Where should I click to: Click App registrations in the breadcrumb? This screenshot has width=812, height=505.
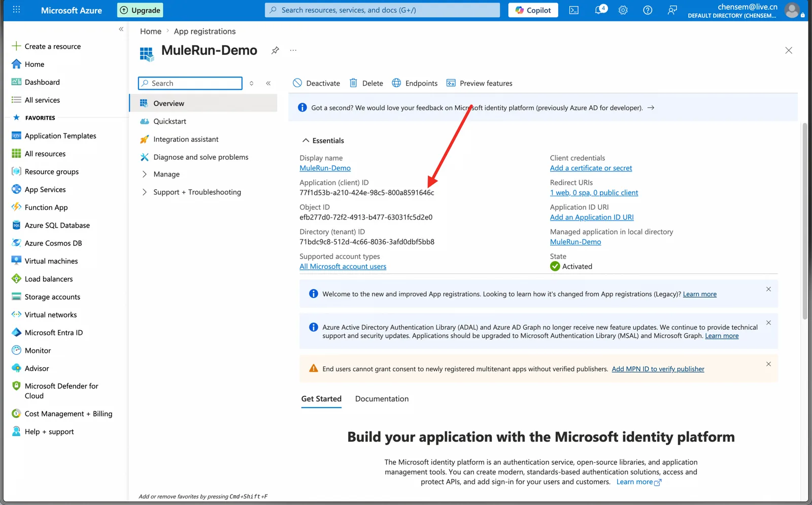[x=205, y=31]
